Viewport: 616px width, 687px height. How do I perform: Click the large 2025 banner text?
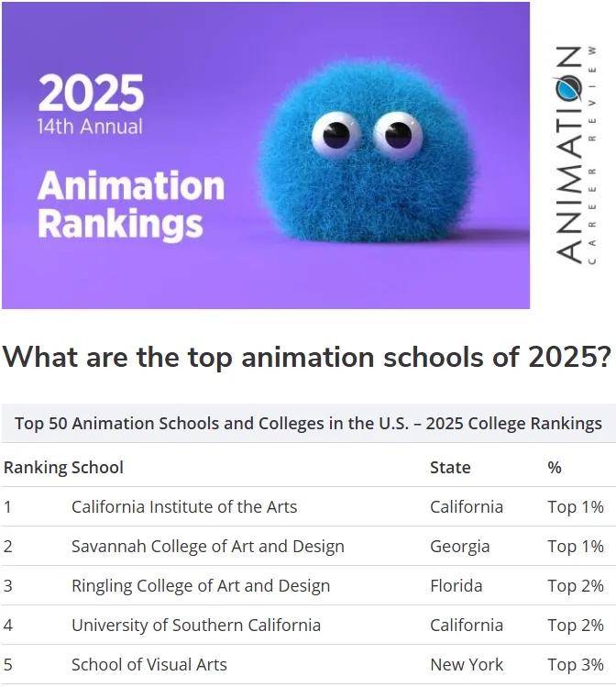pyautogui.click(x=91, y=94)
